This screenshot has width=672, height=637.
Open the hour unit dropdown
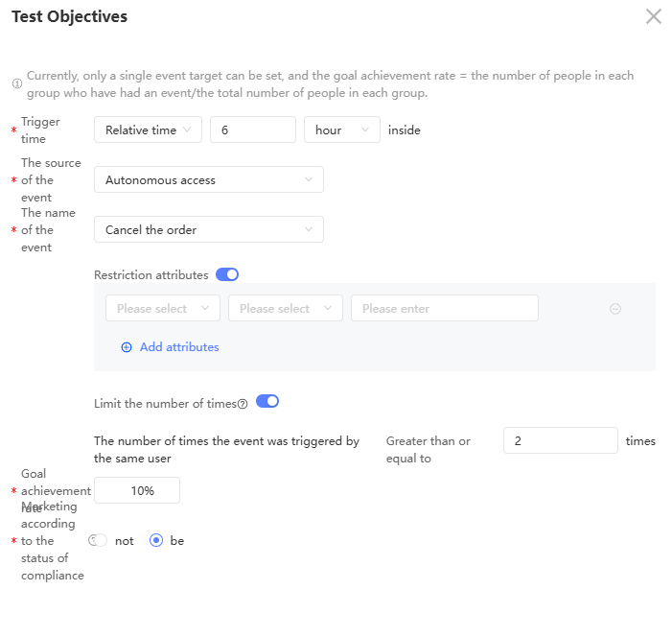pyautogui.click(x=341, y=130)
